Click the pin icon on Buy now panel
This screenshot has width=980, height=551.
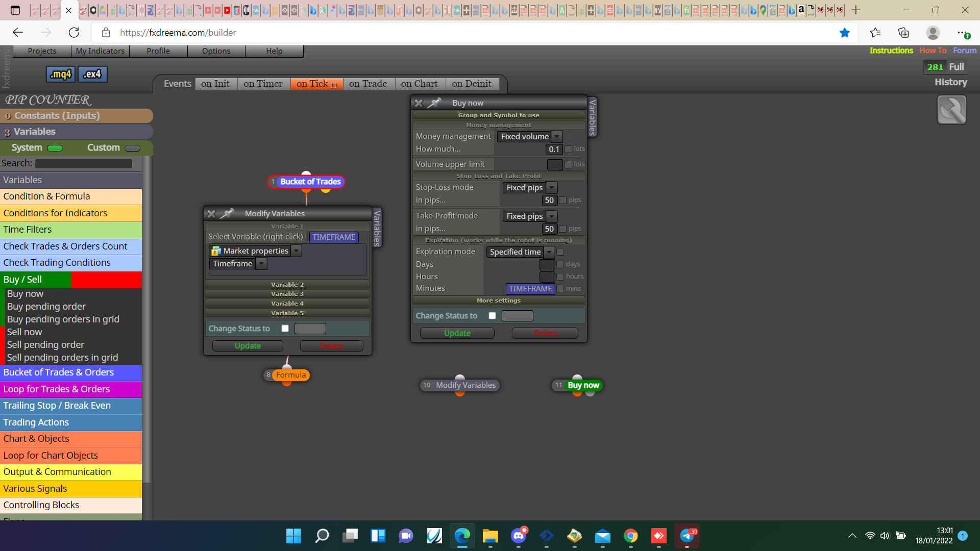click(x=434, y=103)
